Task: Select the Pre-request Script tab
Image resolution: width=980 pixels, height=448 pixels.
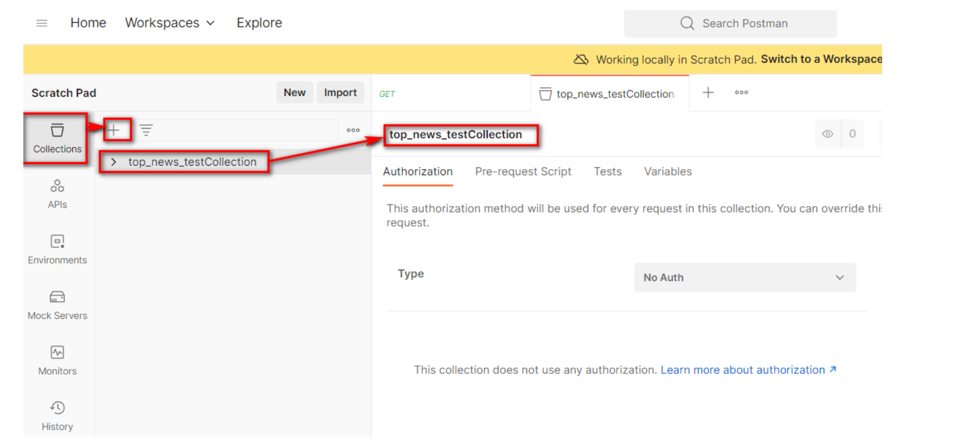Action: (x=523, y=172)
